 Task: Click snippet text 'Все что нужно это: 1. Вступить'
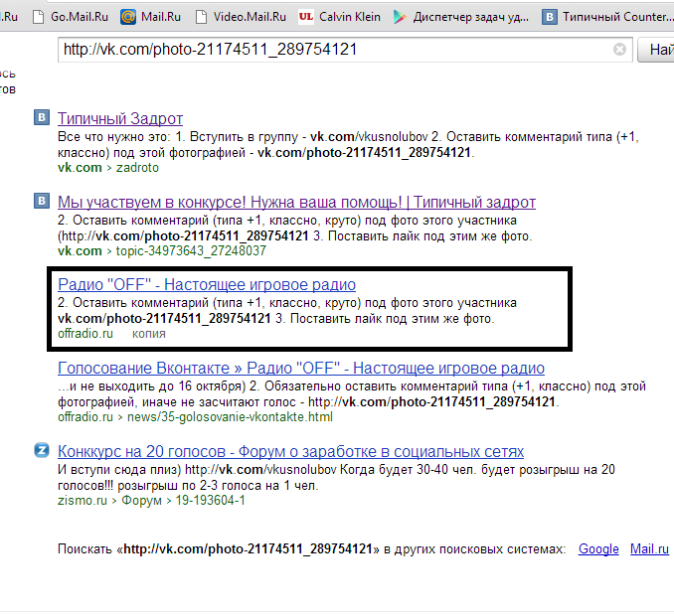coord(151,137)
